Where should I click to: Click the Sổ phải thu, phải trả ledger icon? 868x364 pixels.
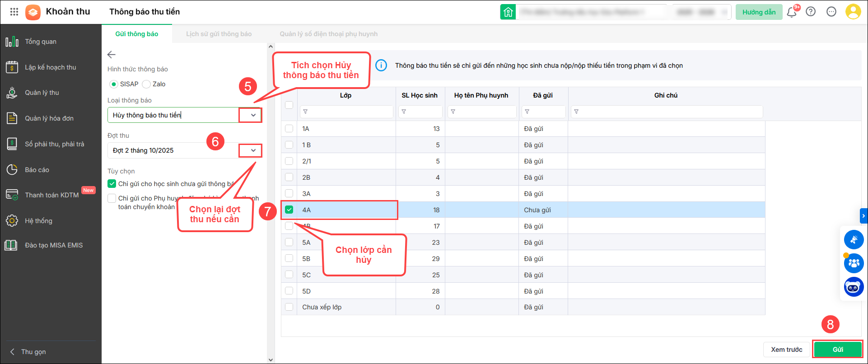12,144
